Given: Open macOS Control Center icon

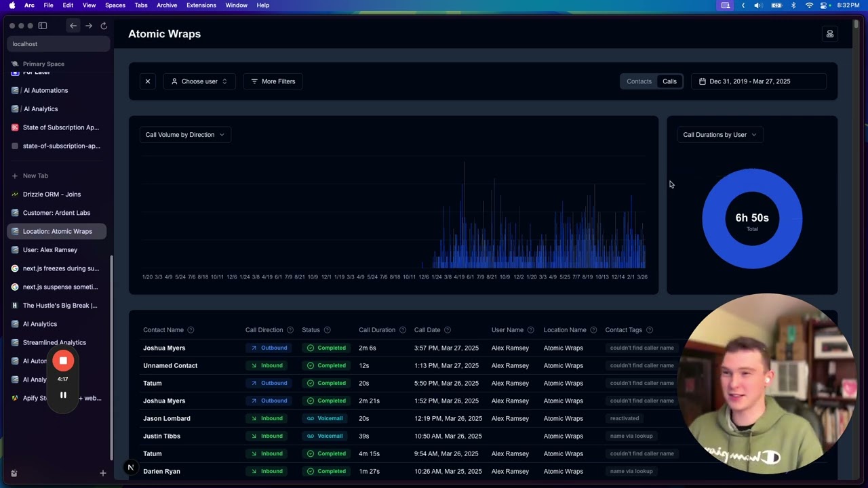Looking at the screenshot, I should (x=825, y=5).
